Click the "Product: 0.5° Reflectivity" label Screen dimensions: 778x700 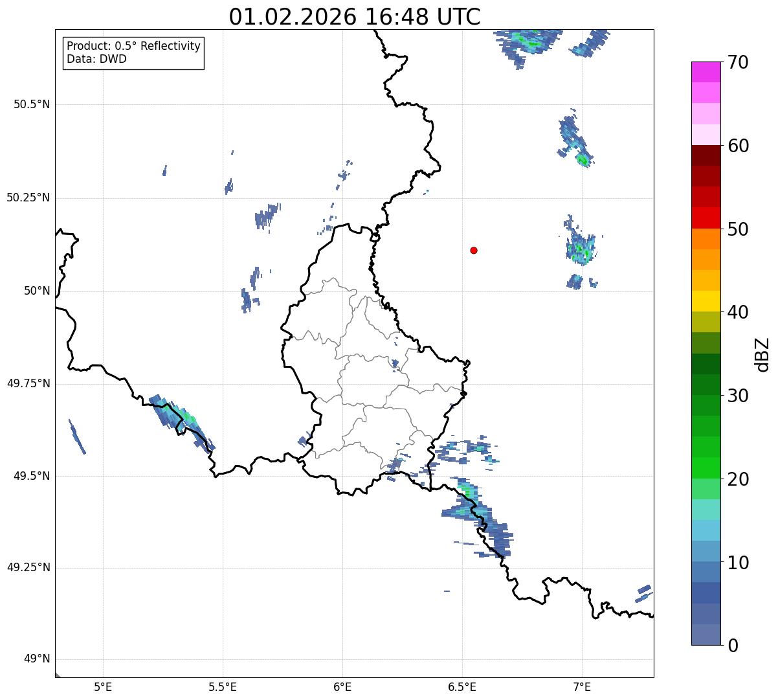pos(133,47)
